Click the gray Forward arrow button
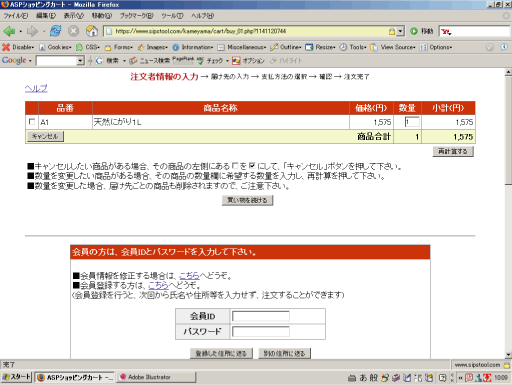 coord(32,31)
